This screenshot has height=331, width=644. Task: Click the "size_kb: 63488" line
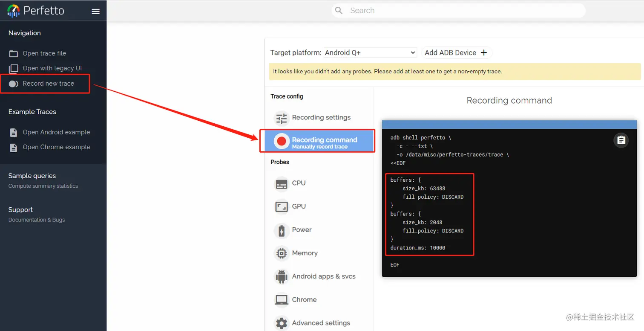point(424,189)
